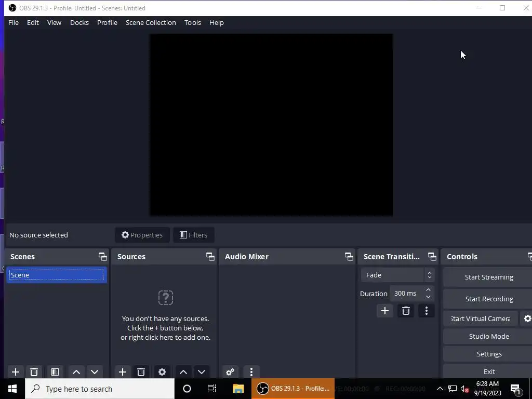Open source Properties button in the toolbar
532x399 pixels.
[x=142, y=235]
